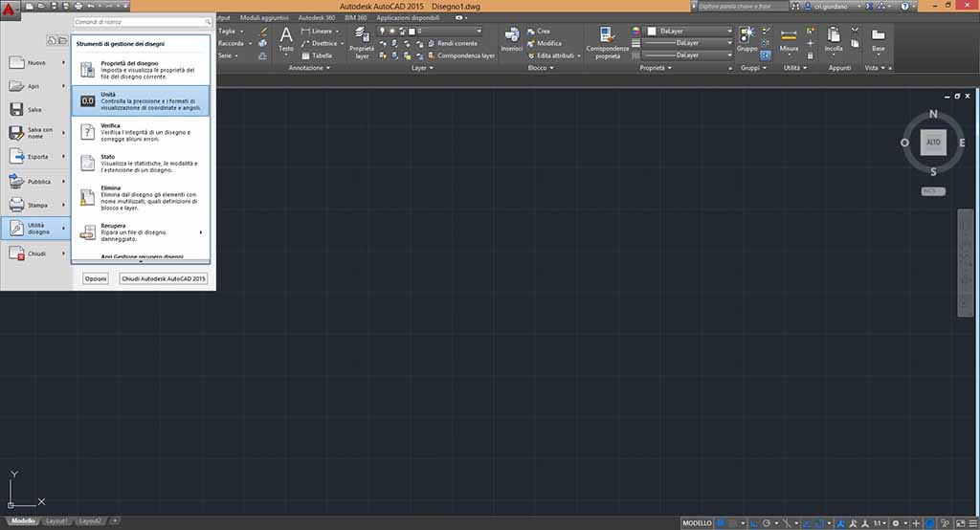Click Chiudi Autodesk AutoCAD 2015 button
Image resolution: width=980 pixels, height=530 pixels.
[x=163, y=278]
